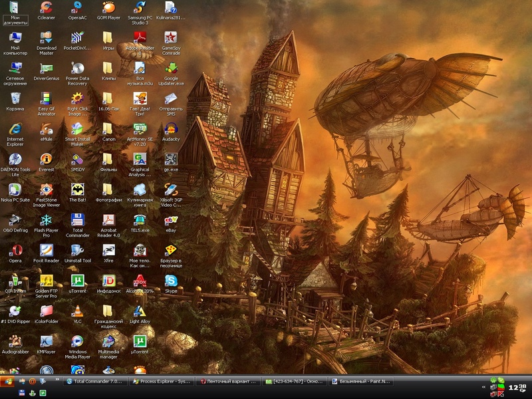This screenshot has width=532, height=399.
Task: Select the Acrobat Reader 4.0 icon
Action: [108, 220]
